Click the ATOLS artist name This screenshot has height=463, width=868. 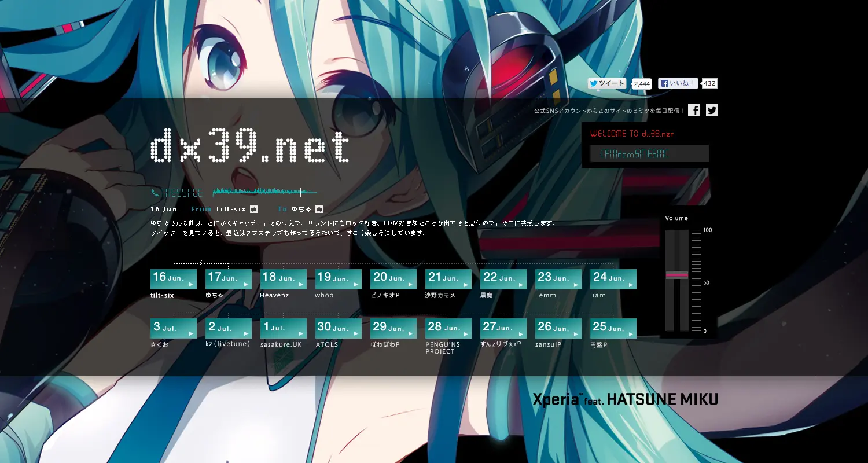pyautogui.click(x=327, y=344)
